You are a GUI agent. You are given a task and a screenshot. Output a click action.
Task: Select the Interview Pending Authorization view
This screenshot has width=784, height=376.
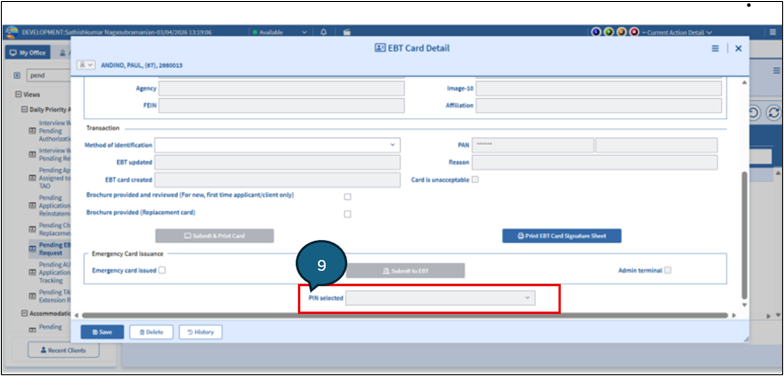point(54,130)
